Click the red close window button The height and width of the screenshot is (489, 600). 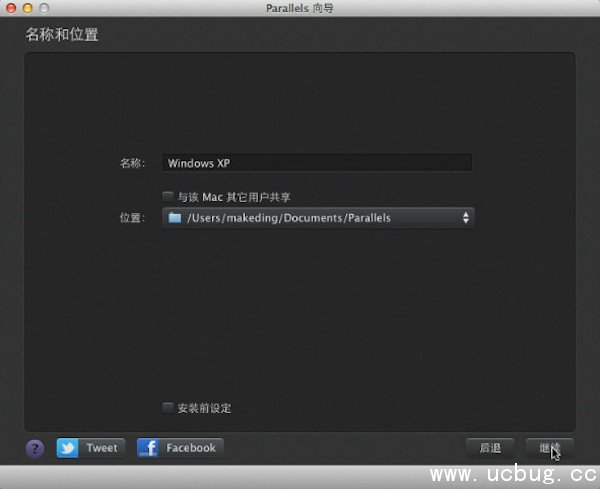[11, 8]
